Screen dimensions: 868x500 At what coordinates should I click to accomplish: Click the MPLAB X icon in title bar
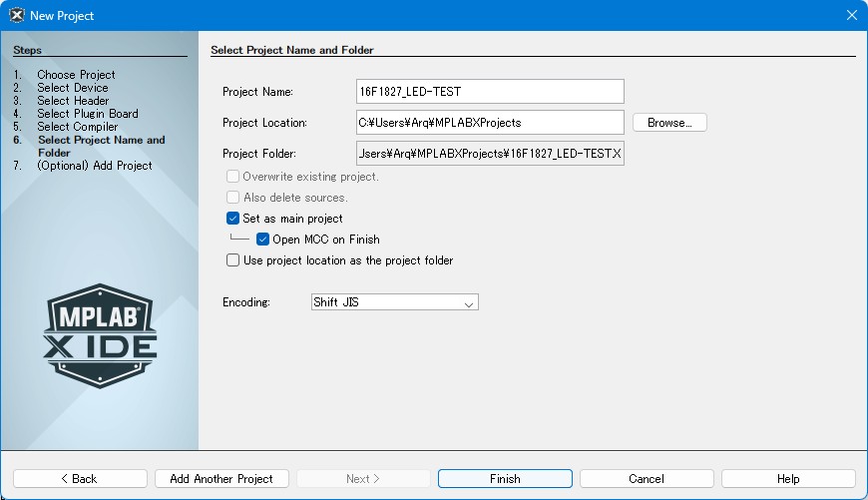pyautogui.click(x=16, y=15)
